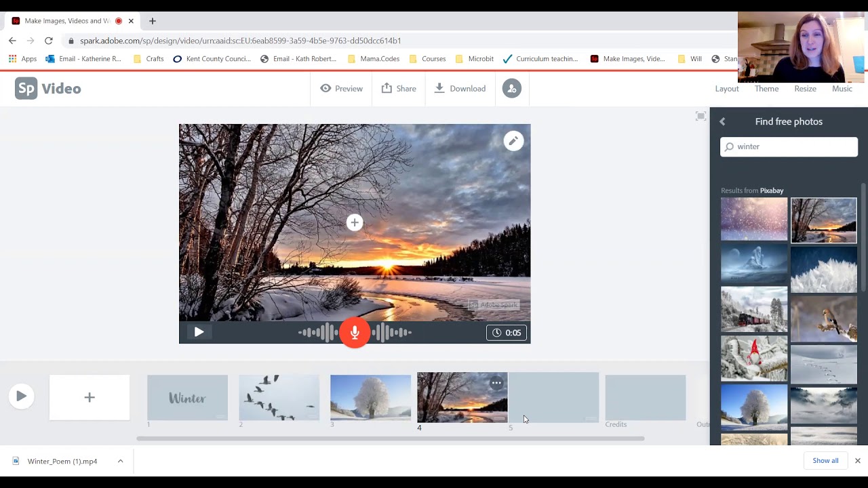Click the photo results vertical scrollbar
Screen dimensions: 868x488
click(x=863, y=237)
